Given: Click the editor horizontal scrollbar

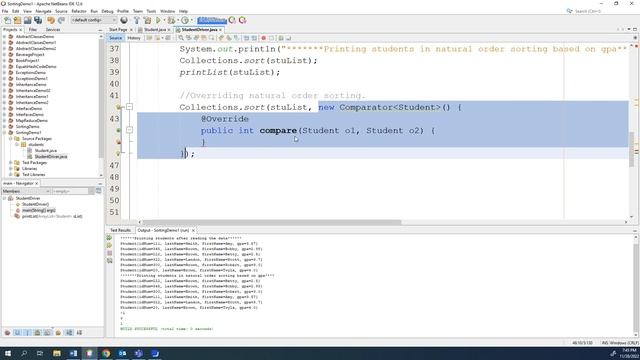Looking at the screenshot, I should [x=272, y=222].
